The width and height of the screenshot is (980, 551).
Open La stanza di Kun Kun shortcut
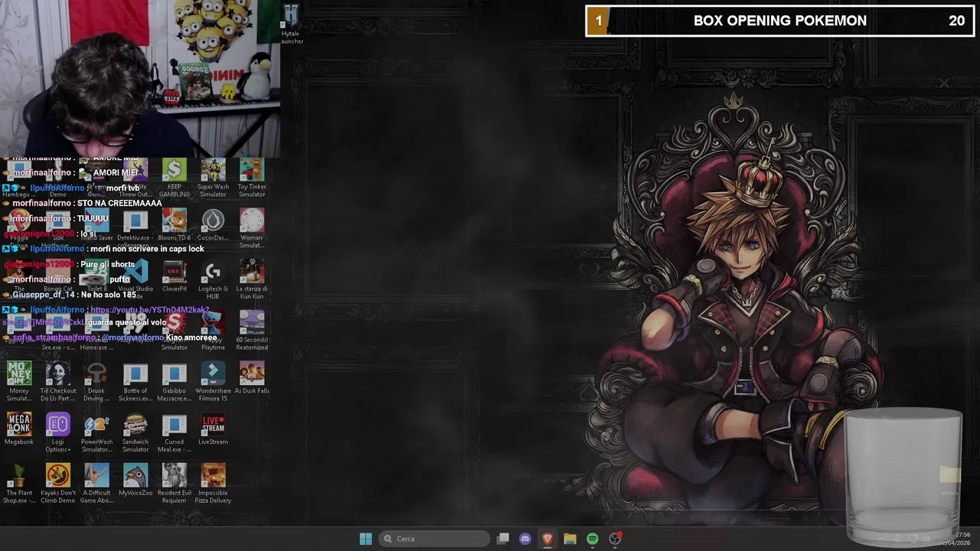click(x=252, y=279)
